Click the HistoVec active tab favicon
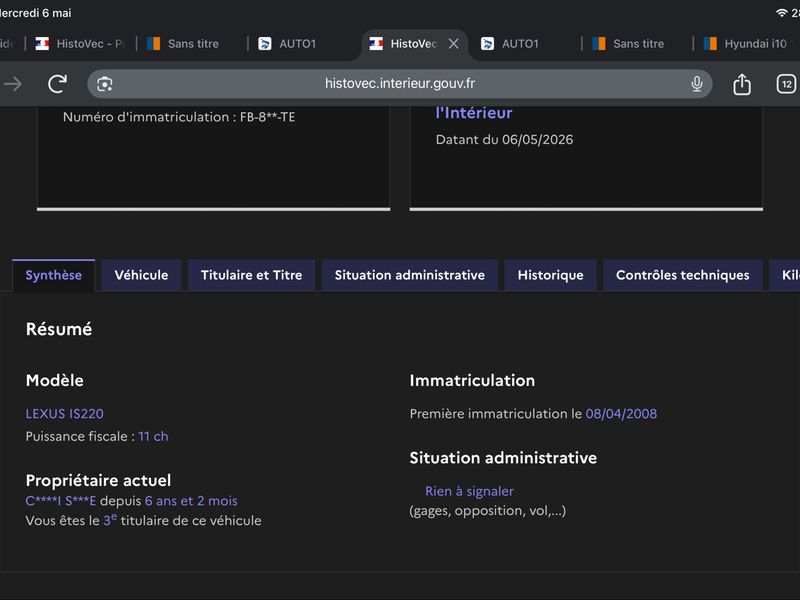800x600 pixels. pos(376,44)
